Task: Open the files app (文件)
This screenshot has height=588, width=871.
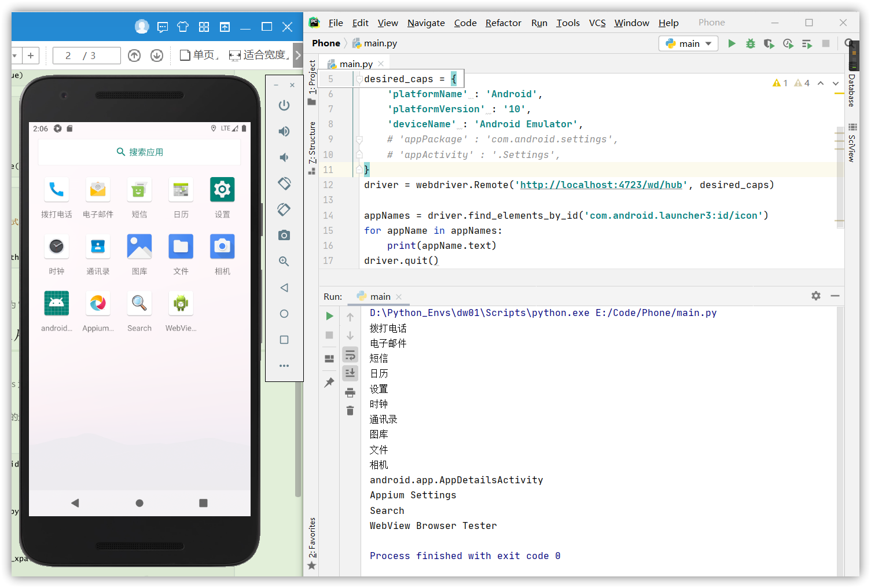Action: coord(181,247)
